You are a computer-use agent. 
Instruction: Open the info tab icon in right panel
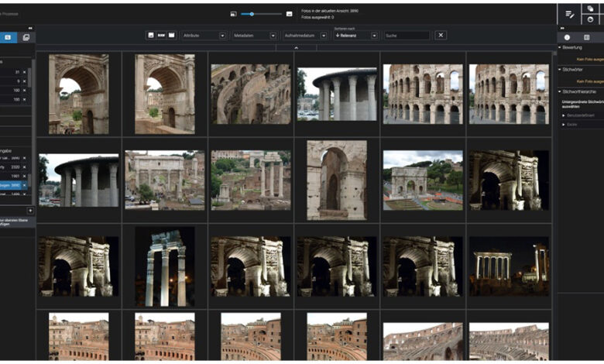coord(567,37)
